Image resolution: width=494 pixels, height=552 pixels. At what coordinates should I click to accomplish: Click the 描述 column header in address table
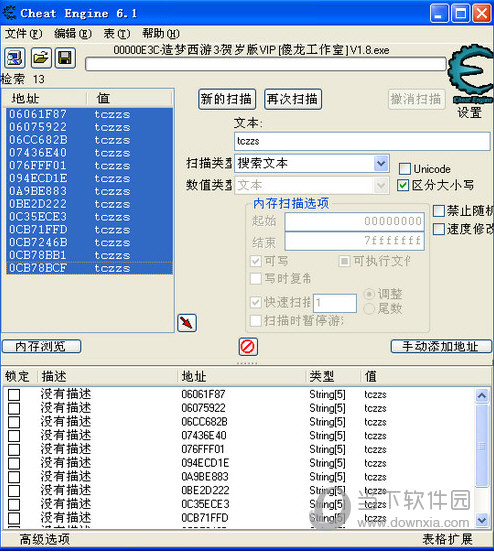point(107,376)
